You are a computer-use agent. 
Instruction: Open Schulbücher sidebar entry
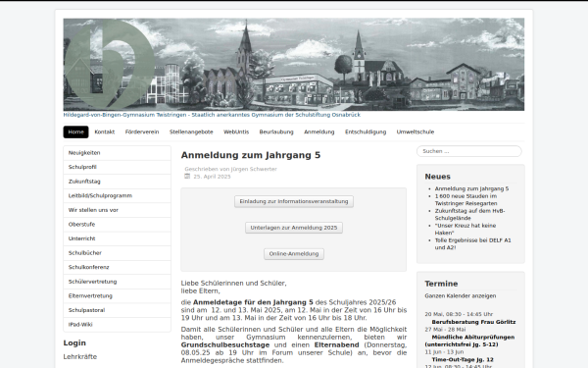tap(117, 253)
